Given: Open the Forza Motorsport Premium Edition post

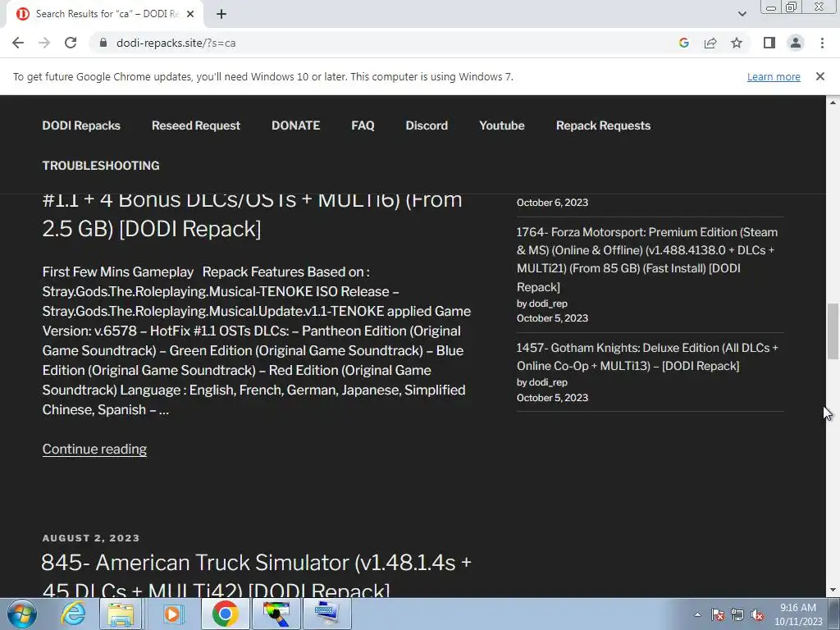Looking at the screenshot, I should (x=647, y=259).
